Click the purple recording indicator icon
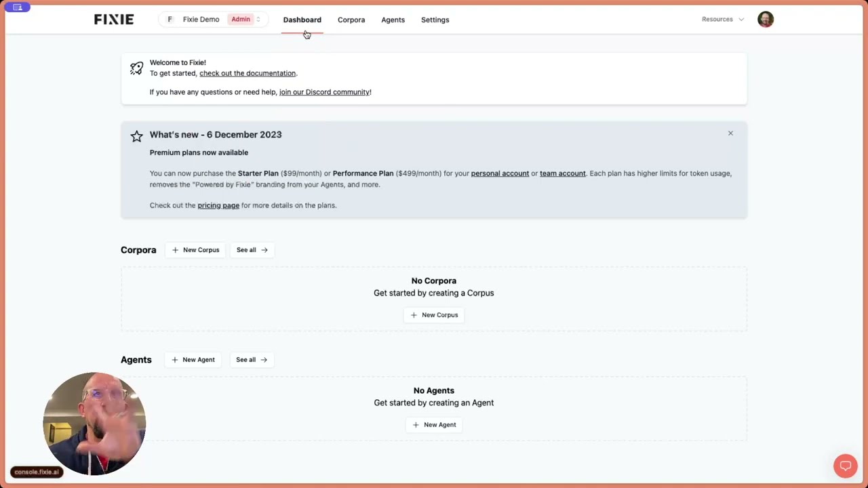This screenshot has width=868, height=488. 18,7
